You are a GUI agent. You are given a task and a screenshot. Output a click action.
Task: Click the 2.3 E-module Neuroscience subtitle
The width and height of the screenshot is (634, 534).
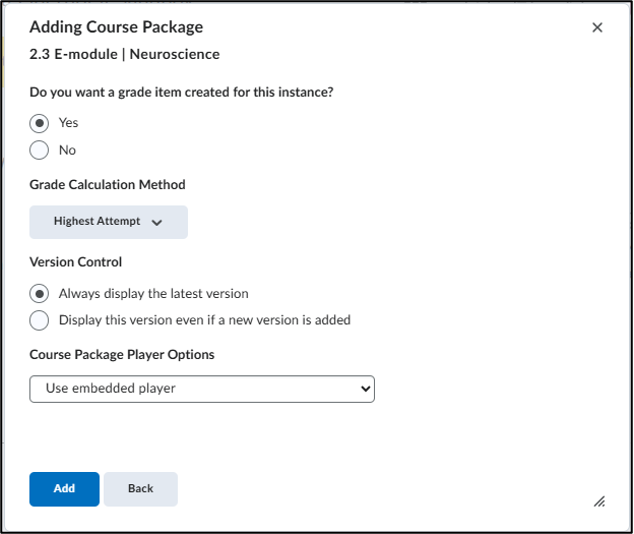(125, 54)
